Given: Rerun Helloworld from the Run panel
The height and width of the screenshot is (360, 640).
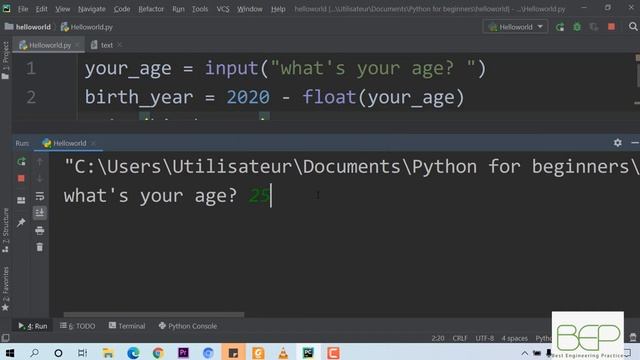Looking at the screenshot, I should click(22, 162).
